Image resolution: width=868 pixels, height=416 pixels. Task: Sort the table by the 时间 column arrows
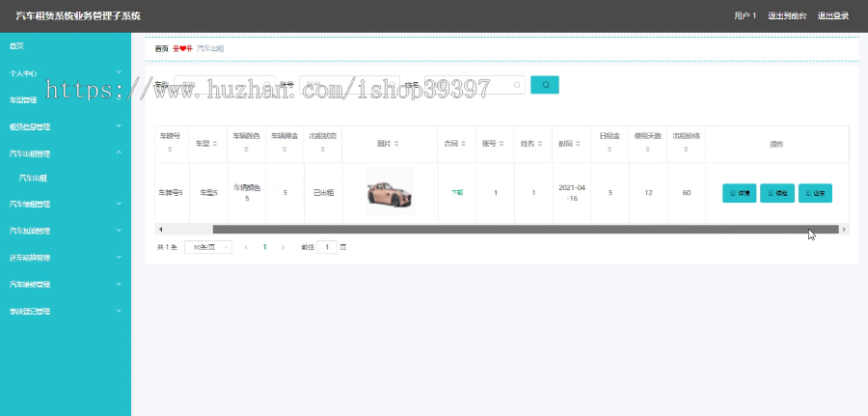578,144
